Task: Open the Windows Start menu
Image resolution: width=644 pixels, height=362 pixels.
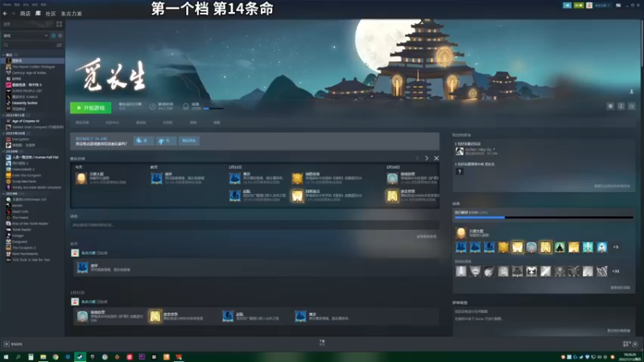Action: (x=6, y=357)
